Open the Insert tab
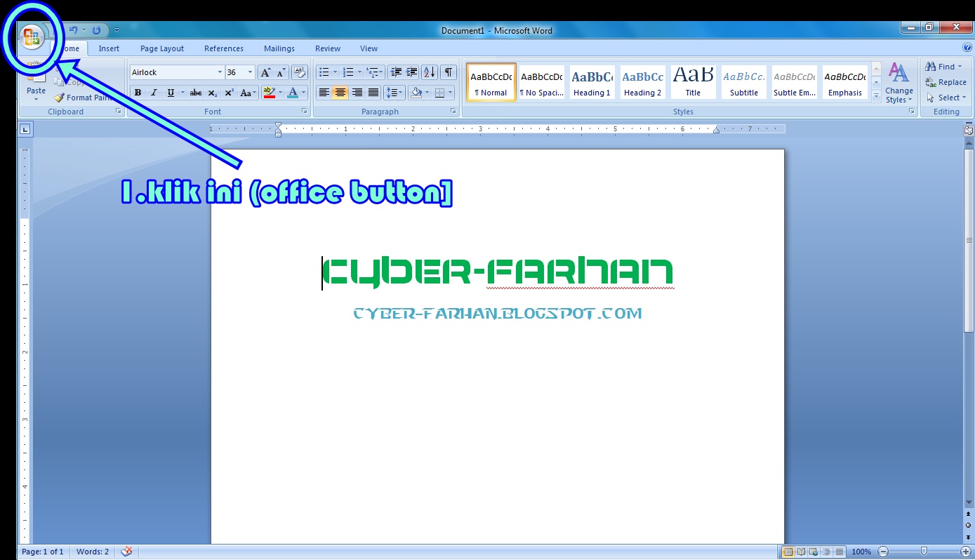This screenshot has height=560, width=975. pyautogui.click(x=109, y=48)
